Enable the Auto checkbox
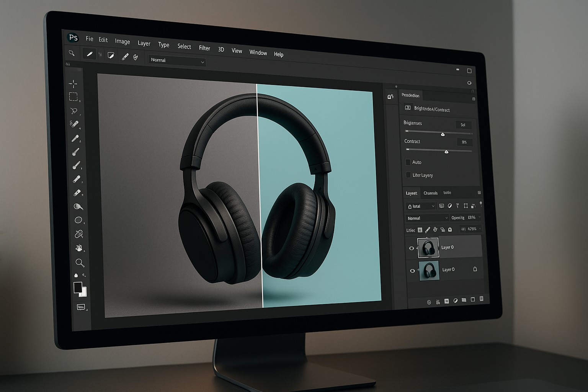The image size is (588, 392). (x=408, y=162)
